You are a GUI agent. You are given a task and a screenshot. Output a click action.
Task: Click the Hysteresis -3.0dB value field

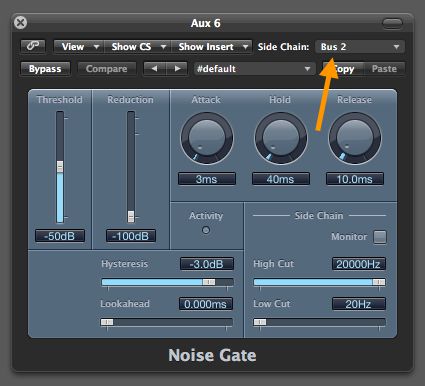click(x=207, y=264)
